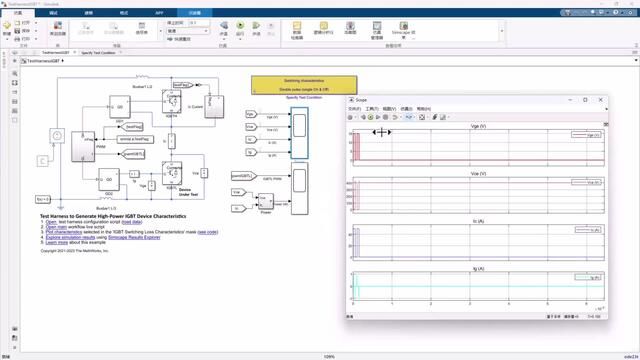Open the Scope window first menu

[354, 109]
